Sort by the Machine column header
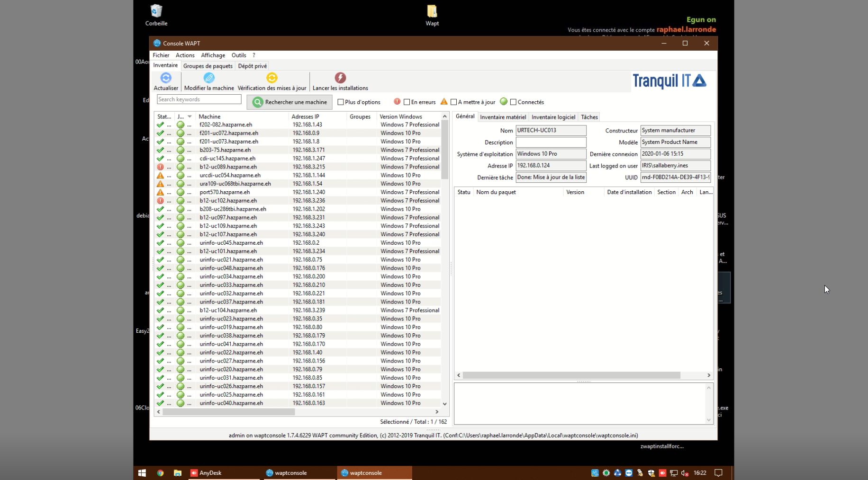Image resolution: width=868 pixels, height=480 pixels. point(242,116)
